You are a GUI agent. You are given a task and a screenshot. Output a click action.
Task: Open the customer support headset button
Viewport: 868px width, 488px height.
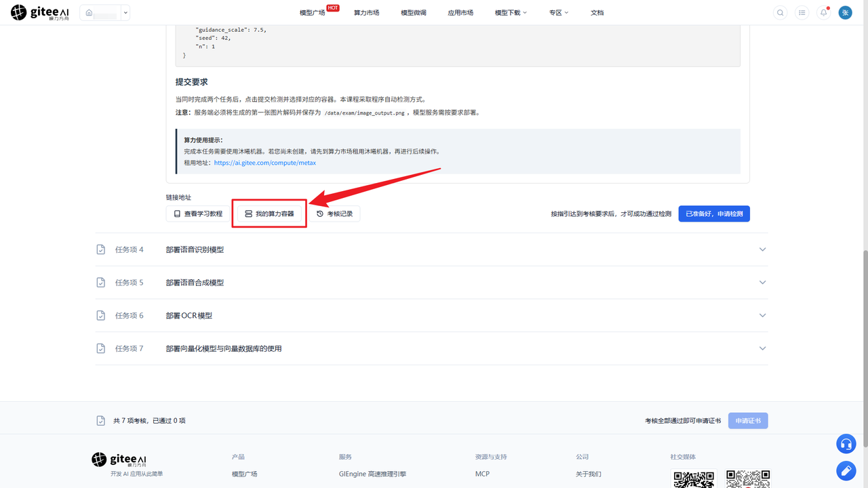point(846,444)
